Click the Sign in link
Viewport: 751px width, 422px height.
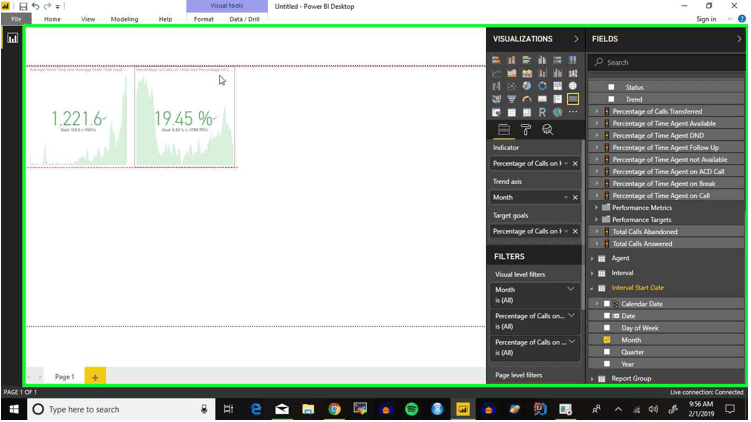click(x=706, y=19)
